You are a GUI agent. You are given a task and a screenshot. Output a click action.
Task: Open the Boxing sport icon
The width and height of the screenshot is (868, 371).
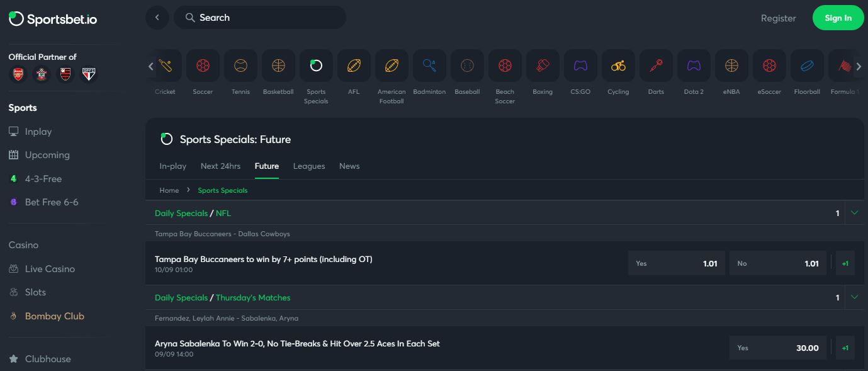coord(543,66)
